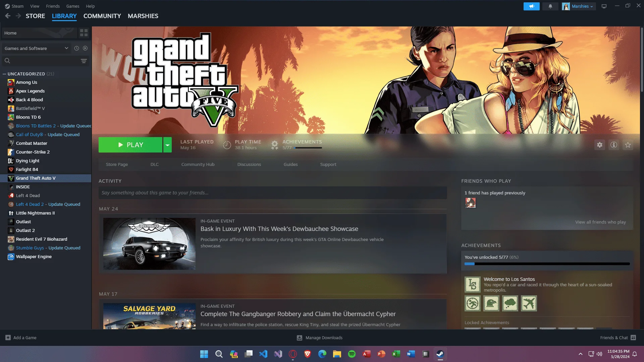Open File Explorer from the taskbar
644x362 pixels.
[x=337, y=354]
